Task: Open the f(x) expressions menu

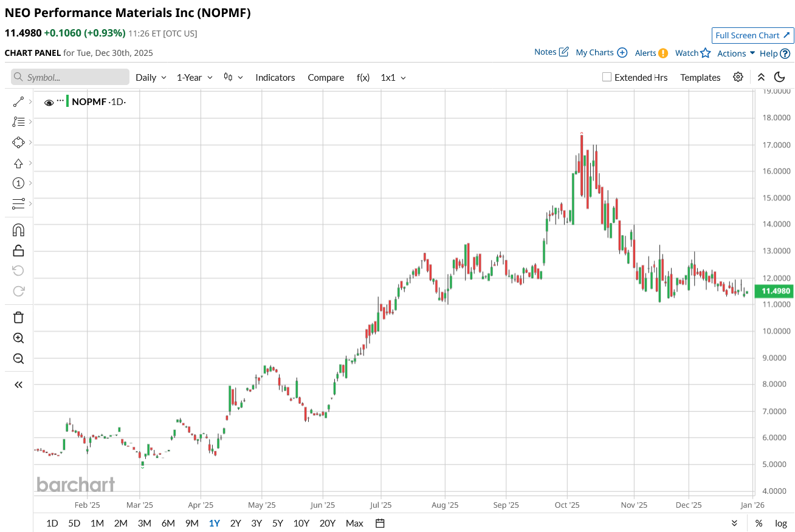Action: (x=363, y=78)
